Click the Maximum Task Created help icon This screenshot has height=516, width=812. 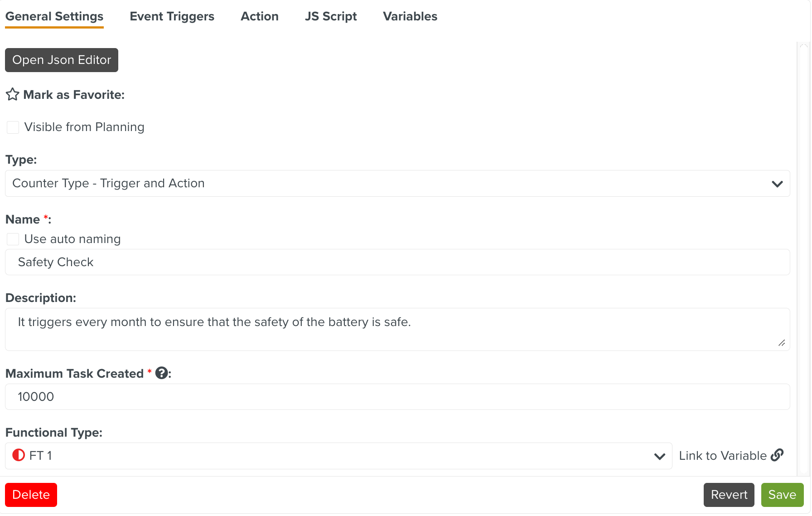click(x=161, y=373)
